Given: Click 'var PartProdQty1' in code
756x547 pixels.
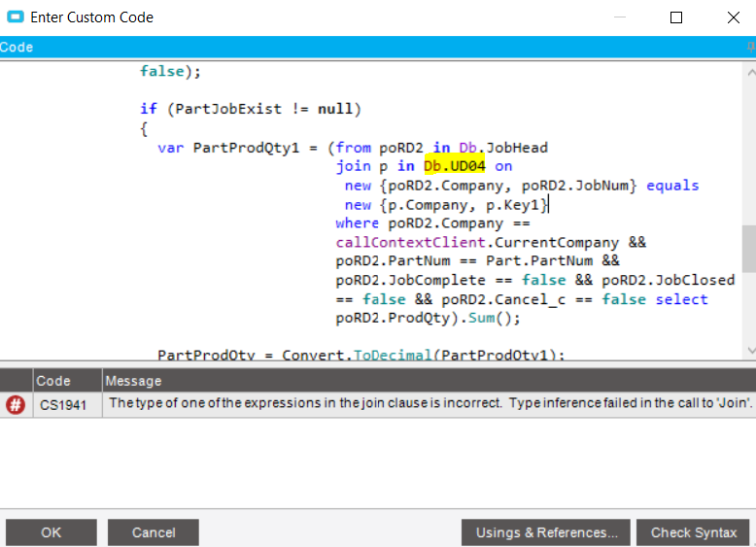Looking at the screenshot, I should tap(228, 148).
